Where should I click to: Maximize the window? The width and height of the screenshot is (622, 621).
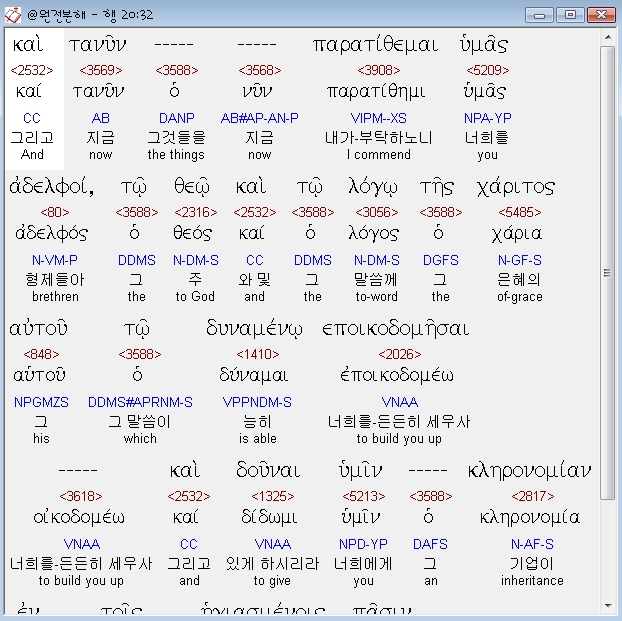(570, 15)
